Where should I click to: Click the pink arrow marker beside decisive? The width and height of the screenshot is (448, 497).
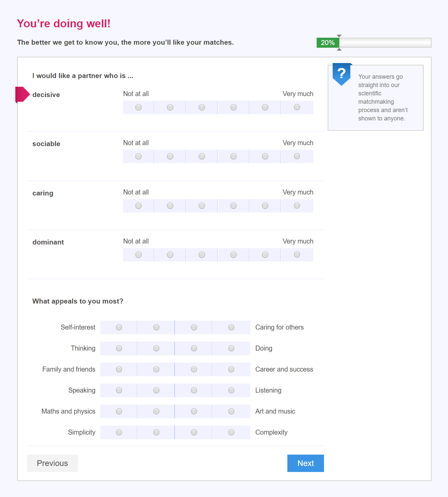(x=22, y=94)
